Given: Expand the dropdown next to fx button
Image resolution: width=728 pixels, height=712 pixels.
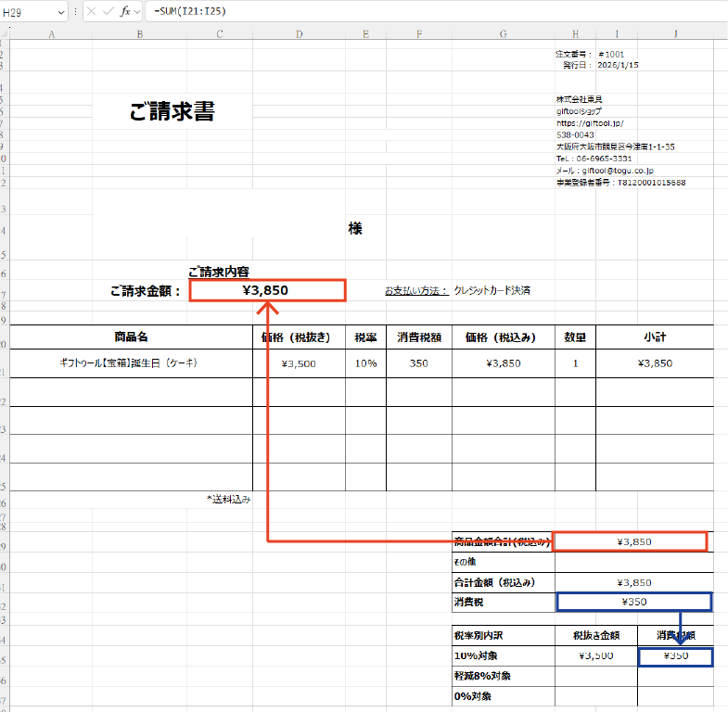Looking at the screenshot, I should click(x=137, y=11).
